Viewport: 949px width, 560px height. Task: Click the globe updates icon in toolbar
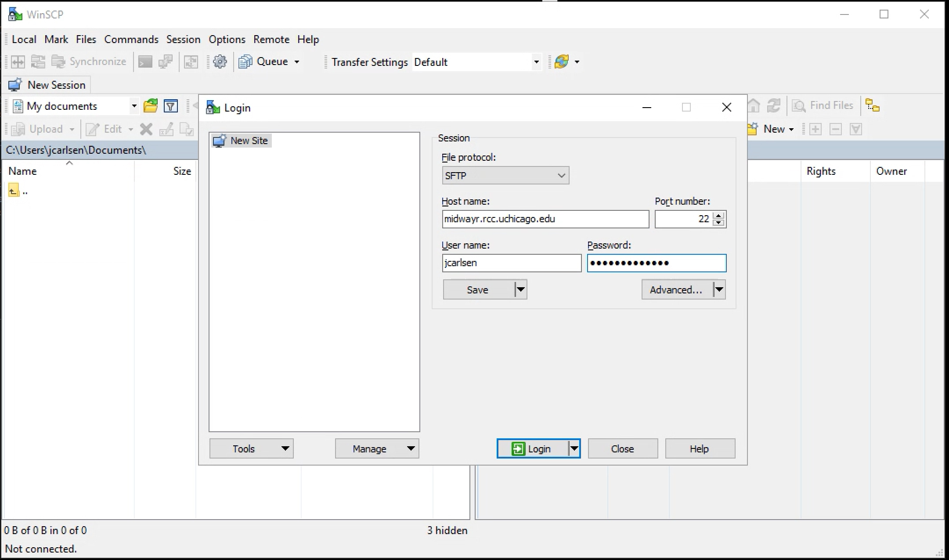[562, 62]
